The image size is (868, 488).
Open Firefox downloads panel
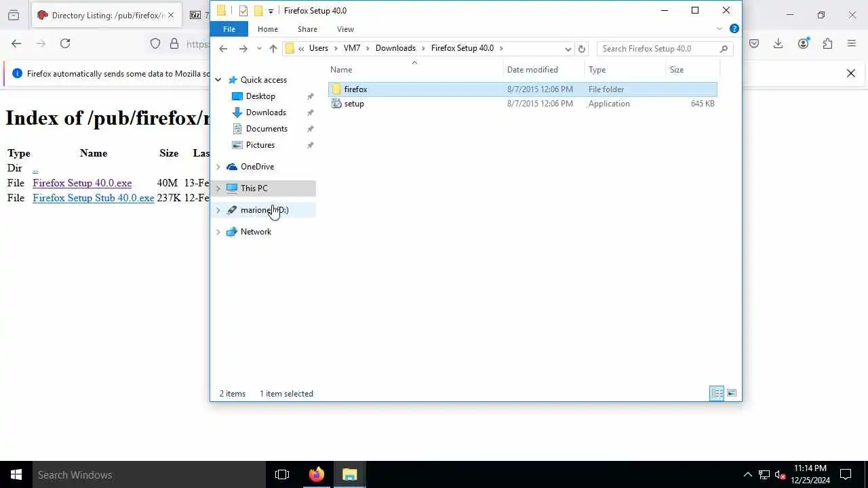click(778, 43)
